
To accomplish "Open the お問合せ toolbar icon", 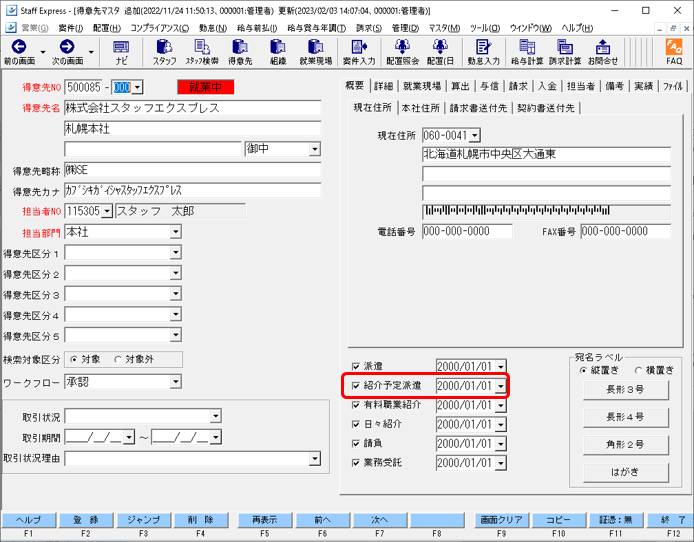I will pyautogui.click(x=603, y=52).
